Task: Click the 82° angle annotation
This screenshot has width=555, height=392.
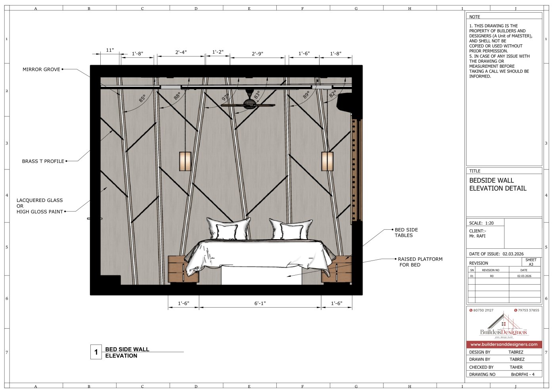Action: (x=332, y=94)
